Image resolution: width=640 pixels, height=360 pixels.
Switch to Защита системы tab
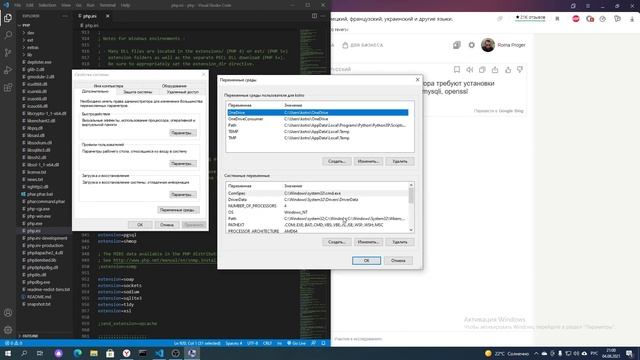pos(138,92)
